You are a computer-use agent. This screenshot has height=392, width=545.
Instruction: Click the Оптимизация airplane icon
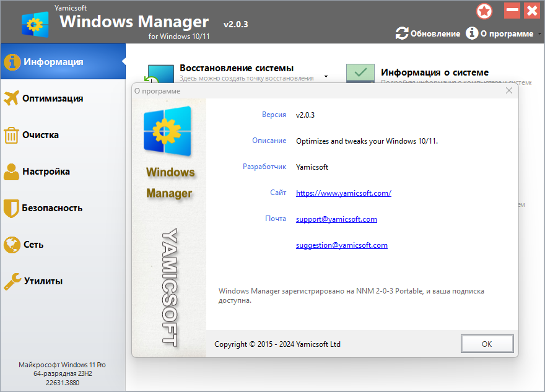(12, 98)
